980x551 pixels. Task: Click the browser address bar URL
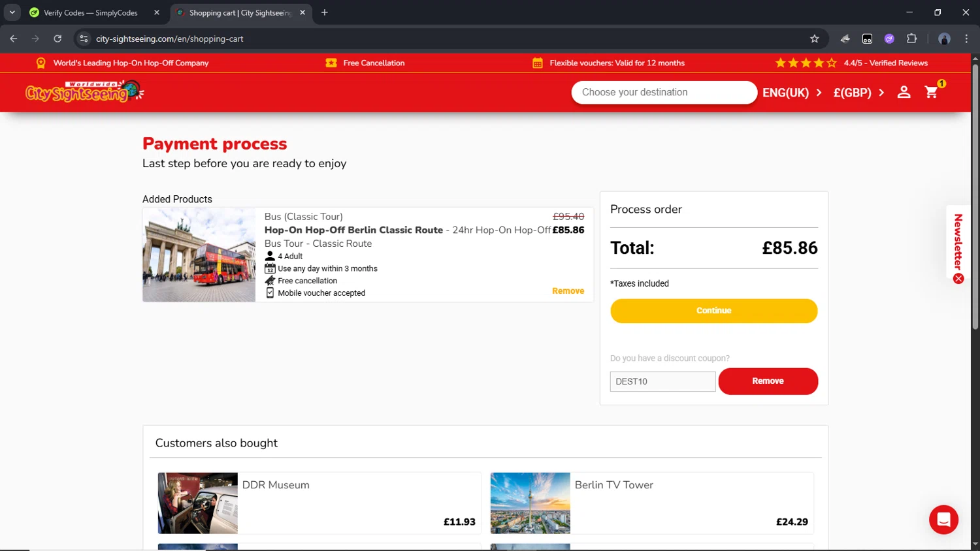[170, 39]
